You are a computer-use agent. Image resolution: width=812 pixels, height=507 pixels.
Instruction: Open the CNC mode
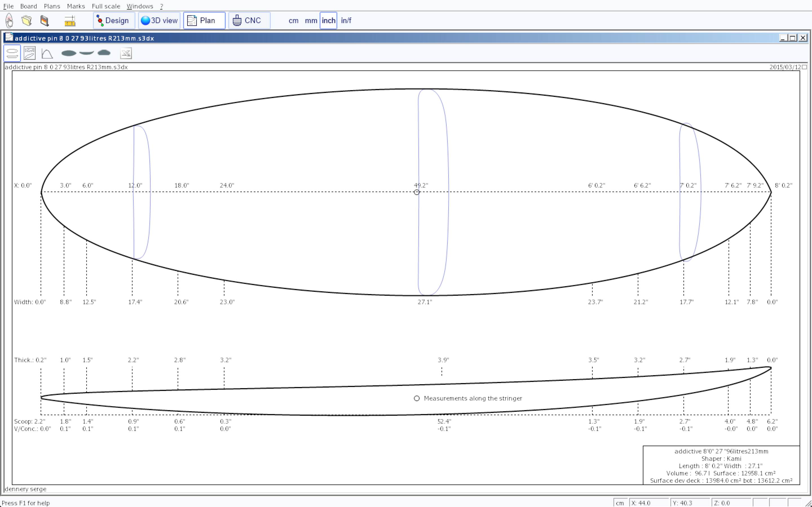coord(249,21)
